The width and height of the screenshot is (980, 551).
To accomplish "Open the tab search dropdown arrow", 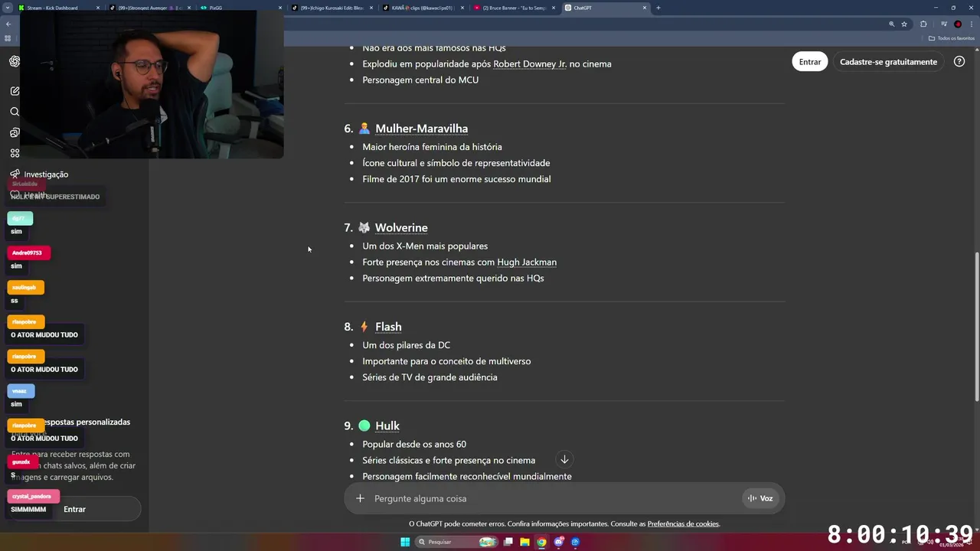I will point(9,8).
